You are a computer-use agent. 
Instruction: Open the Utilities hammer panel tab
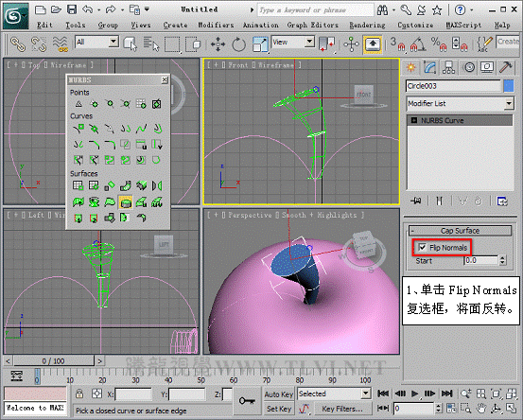tap(506, 67)
